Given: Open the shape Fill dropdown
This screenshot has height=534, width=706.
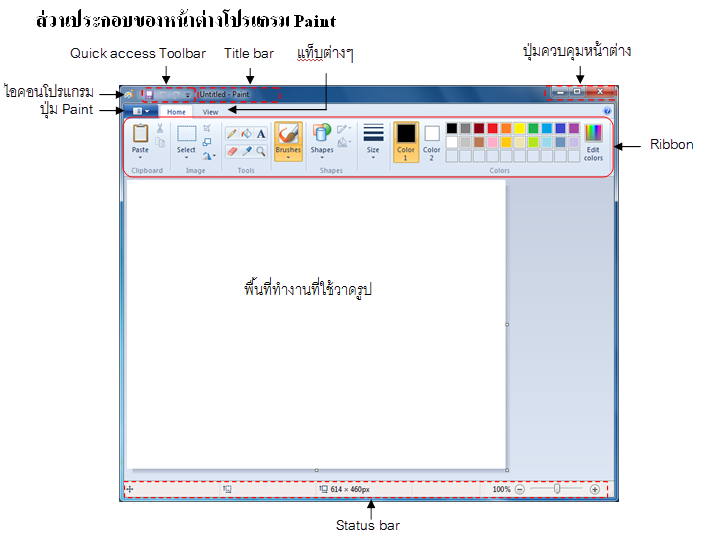Looking at the screenshot, I should tap(344, 143).
